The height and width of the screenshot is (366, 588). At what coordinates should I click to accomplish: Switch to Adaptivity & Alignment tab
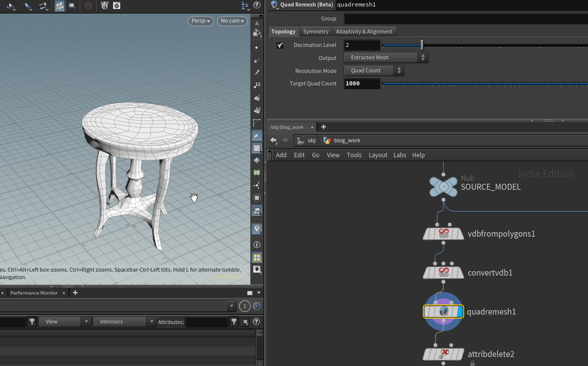(x=364, y=31)
